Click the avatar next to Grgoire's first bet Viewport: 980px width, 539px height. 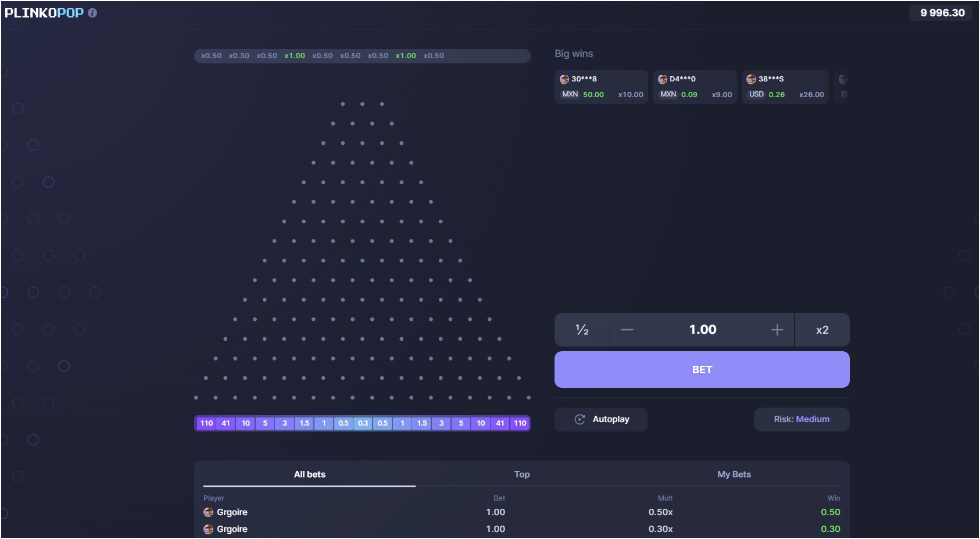pos(208,512)
